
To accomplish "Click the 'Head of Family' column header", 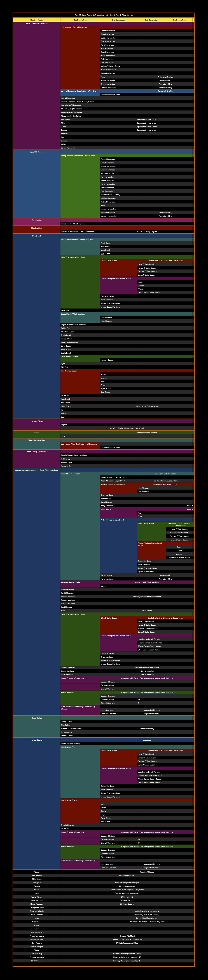I will tap(37, 20).
